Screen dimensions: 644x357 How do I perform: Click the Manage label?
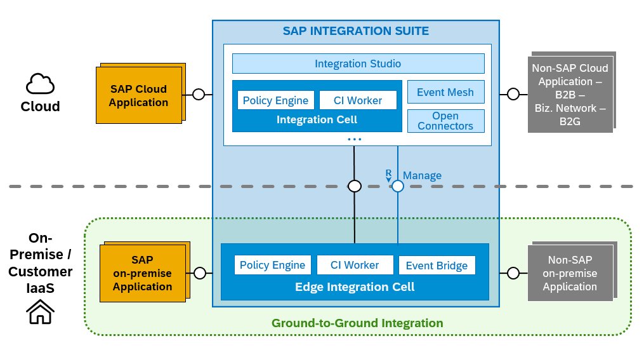pos(422,175)
